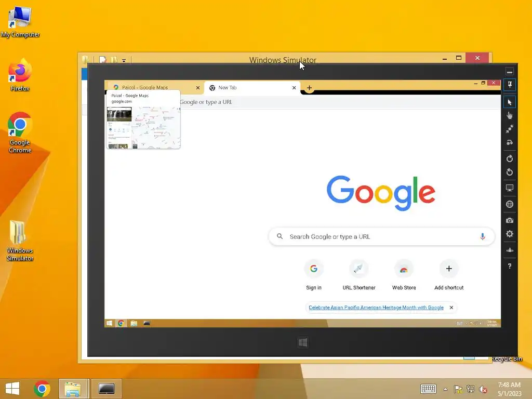Click the Add shortcut button
This screenshot has height=399, width=532.
449,275
